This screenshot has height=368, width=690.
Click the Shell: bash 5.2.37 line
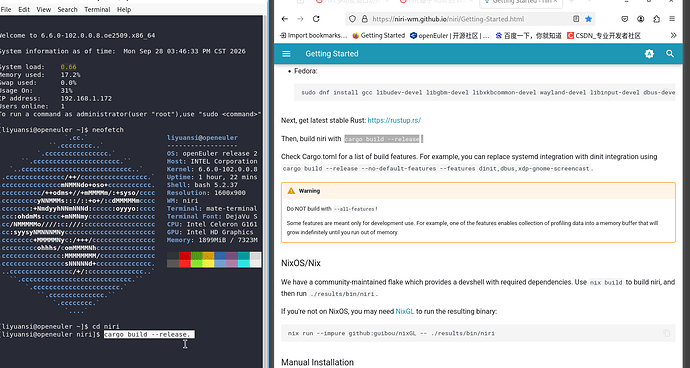click(202, 185)
